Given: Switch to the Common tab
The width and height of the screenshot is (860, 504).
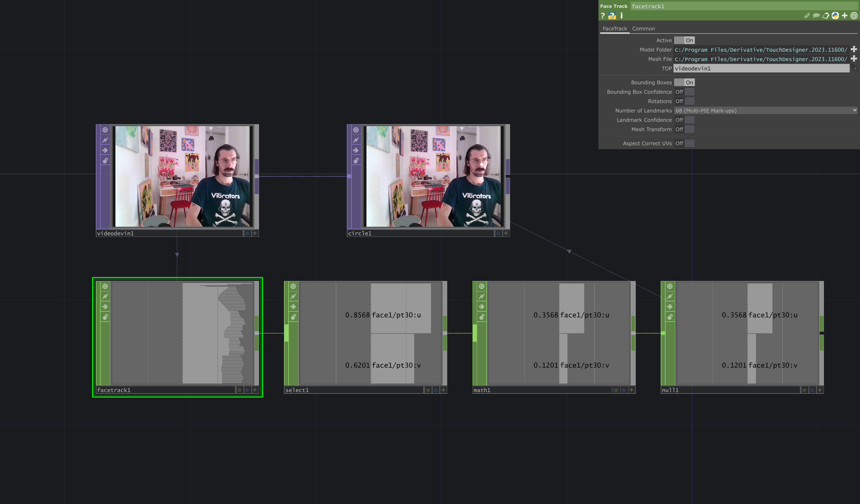Looking at the screenshot, I should tap(643, 28).
